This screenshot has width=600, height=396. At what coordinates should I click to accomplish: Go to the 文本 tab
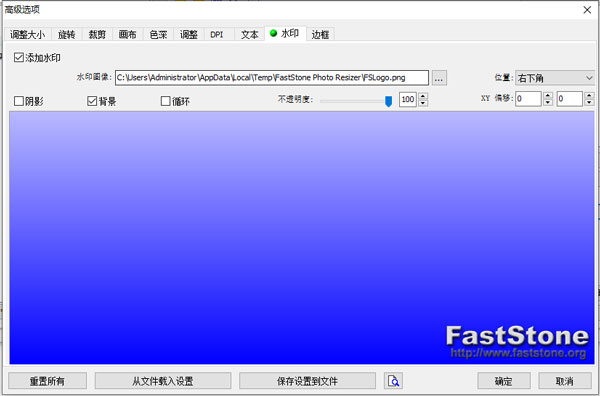pyautogui.click(x=249, y=34)
